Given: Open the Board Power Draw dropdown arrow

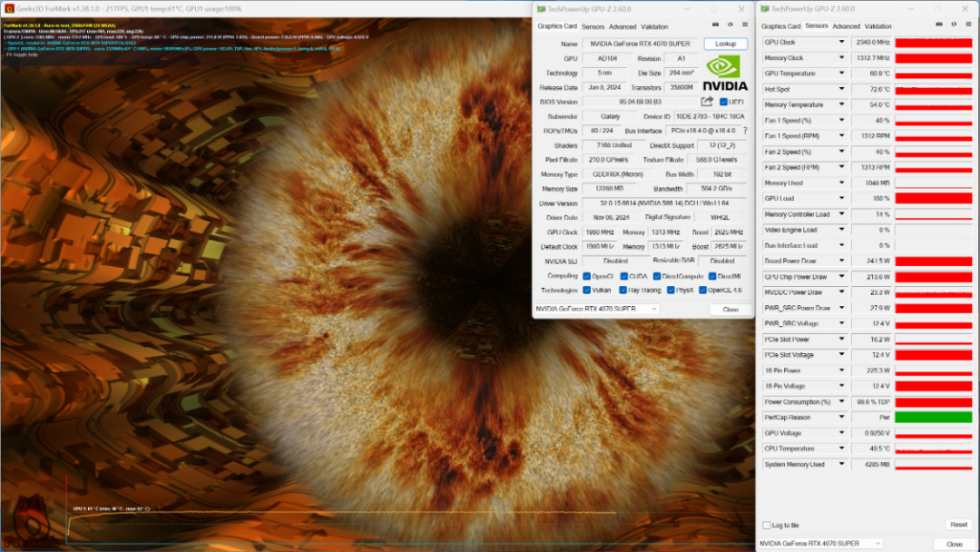Looking at the screenshot, I should [x=841, y=261].
